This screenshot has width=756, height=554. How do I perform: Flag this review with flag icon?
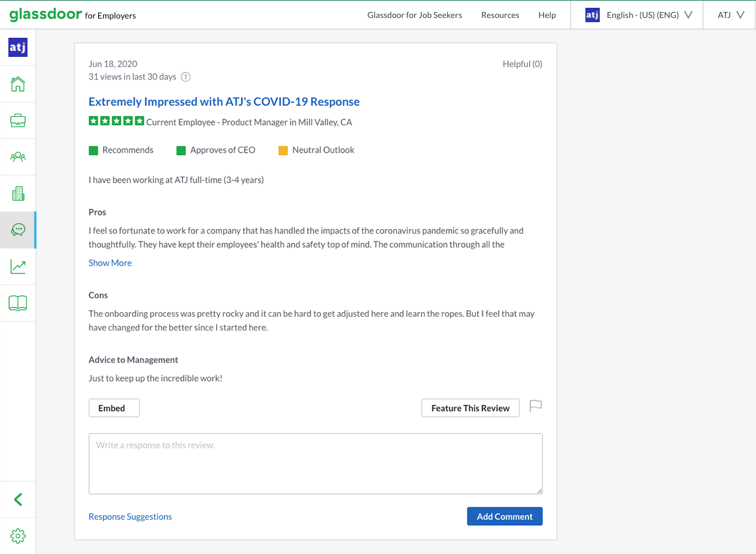pos(536,407)
